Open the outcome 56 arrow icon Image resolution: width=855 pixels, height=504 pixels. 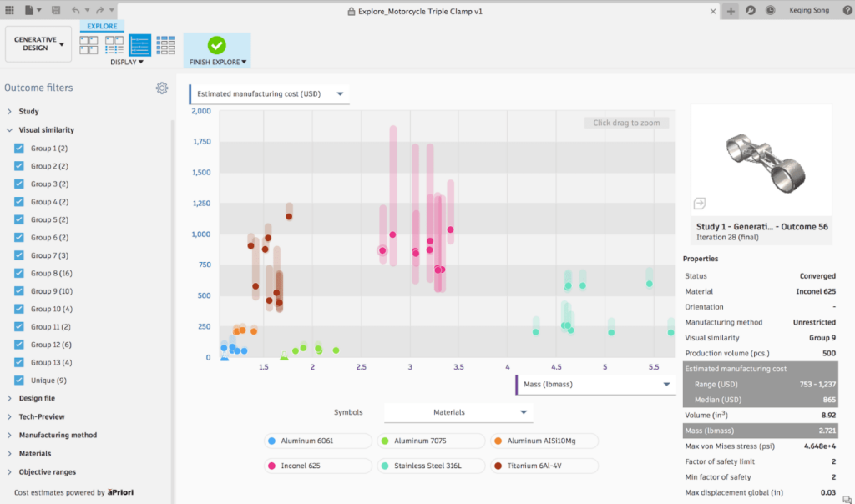pos(700,204)
